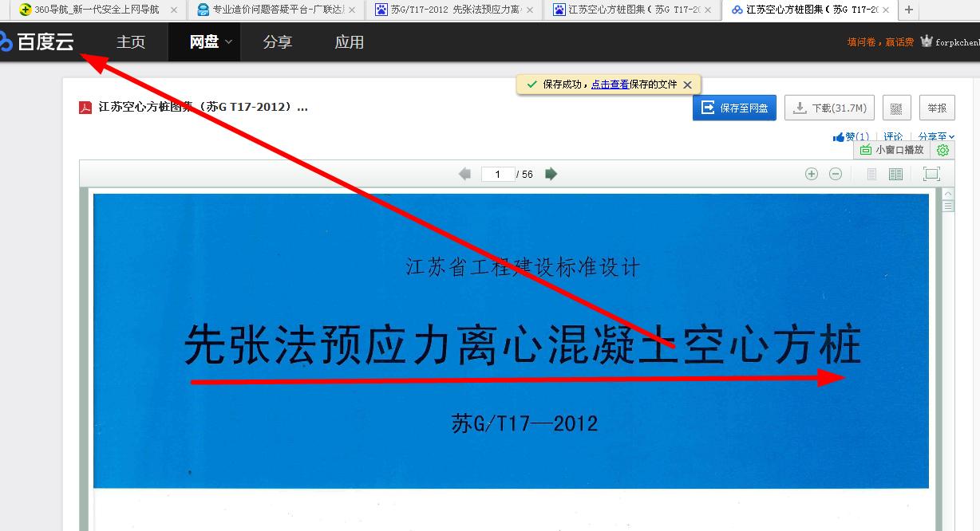Viewport: 980px width, 531px height.
Task: Open a new browser tab
Action: [909, 10]
